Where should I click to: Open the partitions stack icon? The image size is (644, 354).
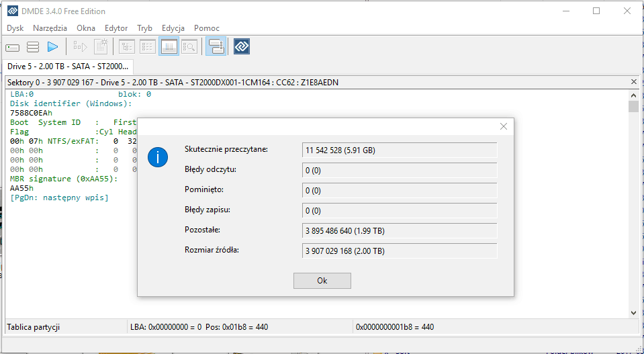32,47
